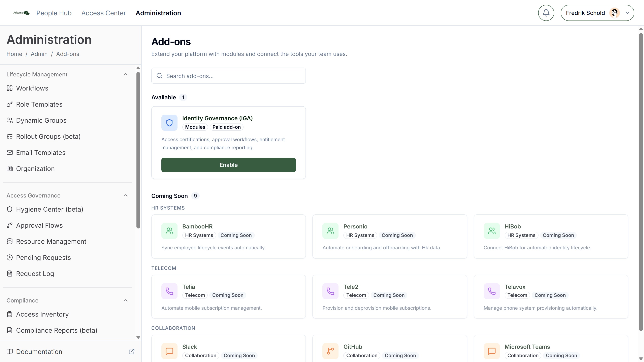Click the Personio people icon
Image resolution: width=644 pixels, height=362 pixels.
pos(330,231)
